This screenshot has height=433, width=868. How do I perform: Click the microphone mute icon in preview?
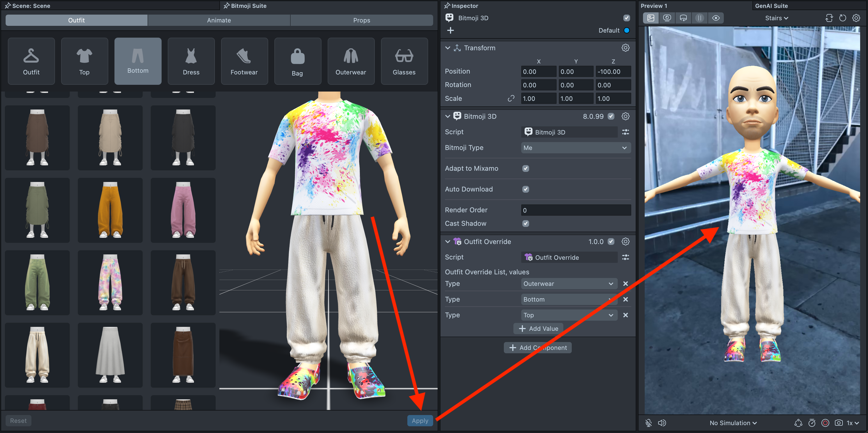[648, 423]
